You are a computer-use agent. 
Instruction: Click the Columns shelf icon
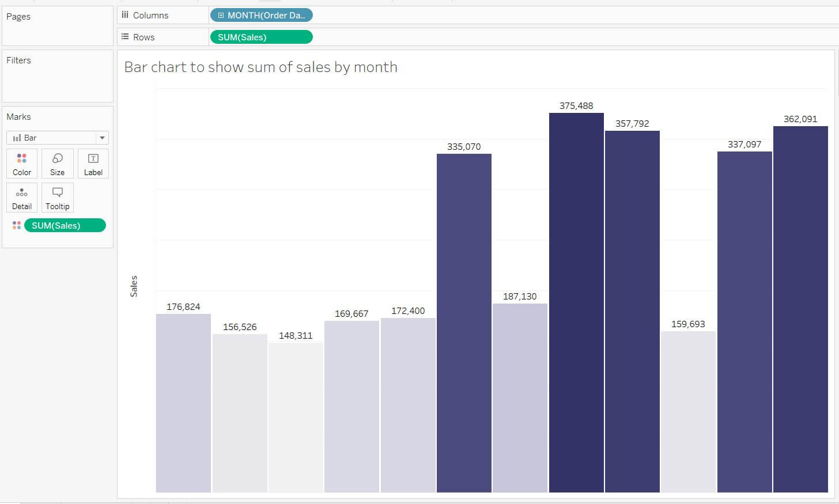pyautogui.click(x=125, y=15)
